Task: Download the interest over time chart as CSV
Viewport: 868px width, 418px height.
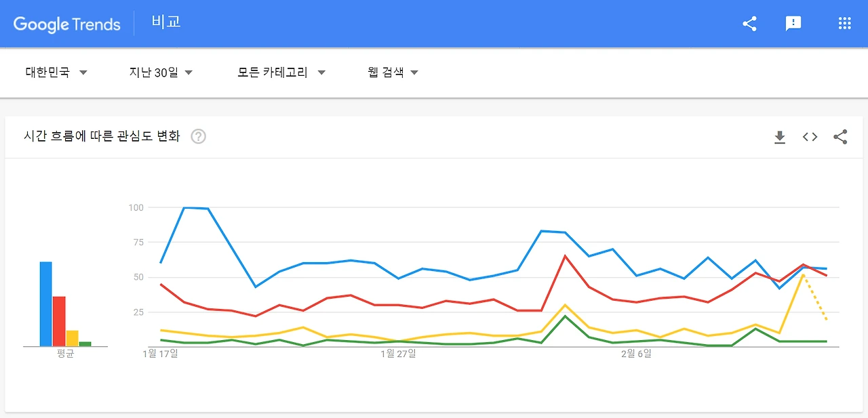Action: pyautogui.click(x=780, y=137)
